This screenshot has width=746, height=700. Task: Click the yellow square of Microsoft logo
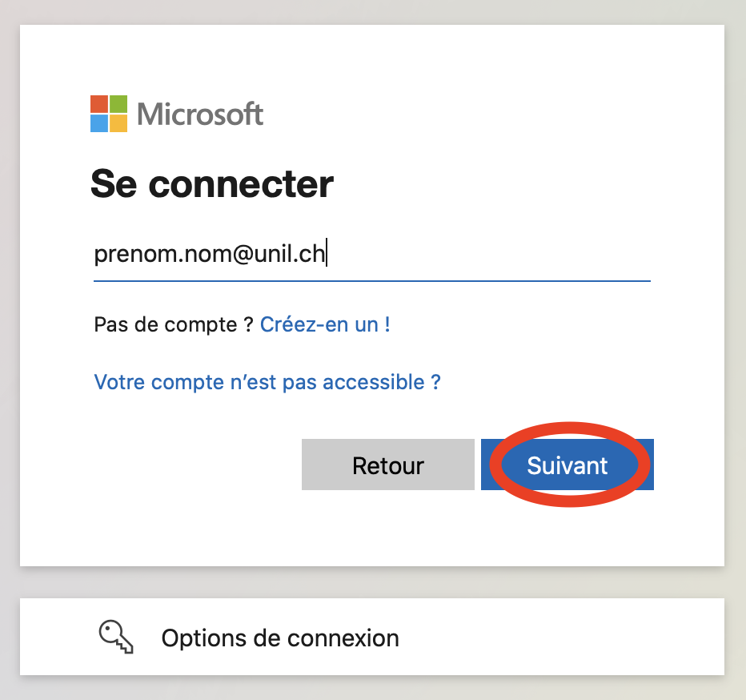[x=118, y=123]
